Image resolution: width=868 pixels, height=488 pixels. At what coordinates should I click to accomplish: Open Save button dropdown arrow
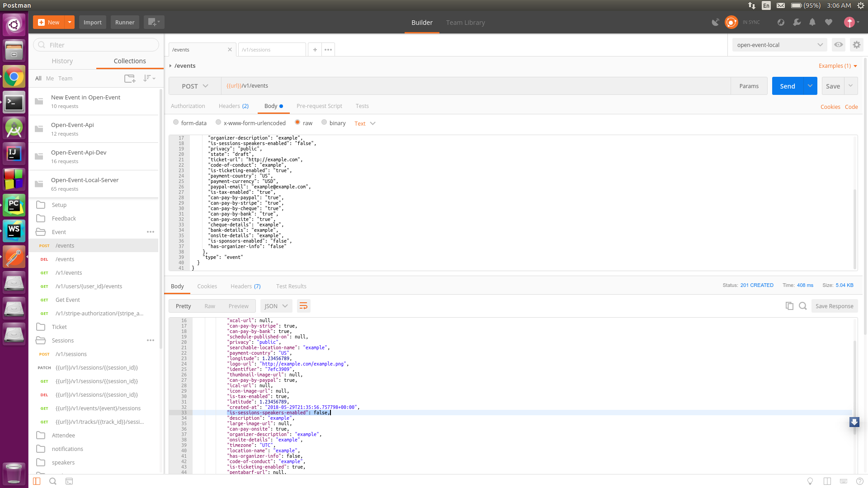pyautogui.click(x=851, y=86)
